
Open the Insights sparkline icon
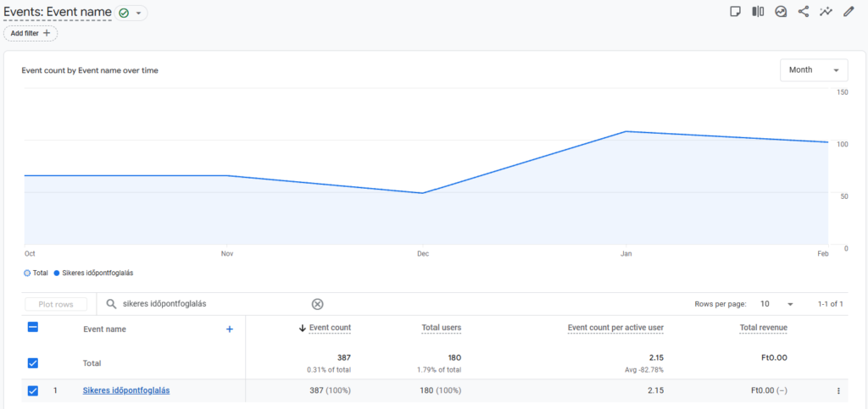click(826, 12)
